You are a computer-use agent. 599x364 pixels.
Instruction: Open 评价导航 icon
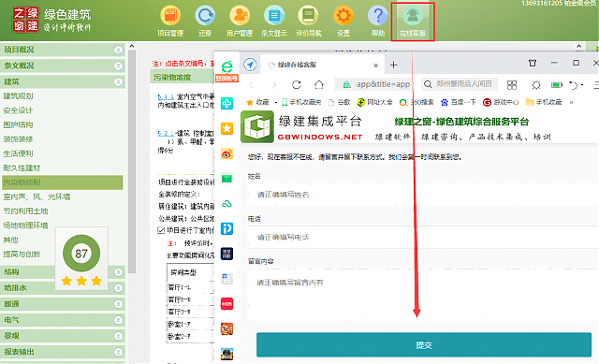[308, 16]
